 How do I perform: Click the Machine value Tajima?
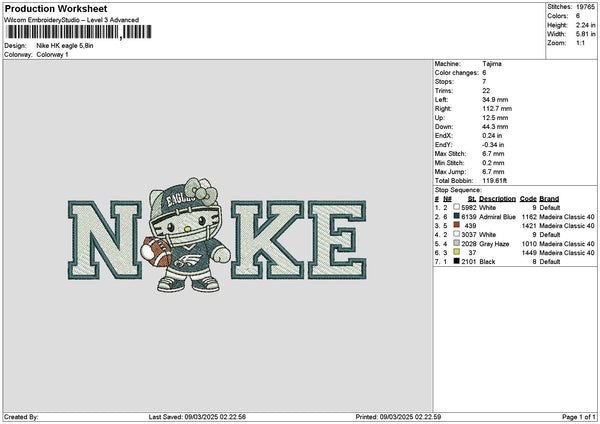click(x=492, y=64)
